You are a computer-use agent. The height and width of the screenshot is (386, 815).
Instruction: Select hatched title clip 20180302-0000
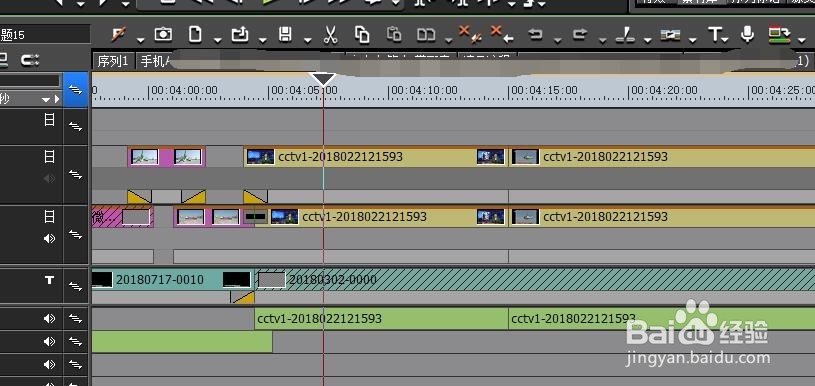click(x=535, y=279)
